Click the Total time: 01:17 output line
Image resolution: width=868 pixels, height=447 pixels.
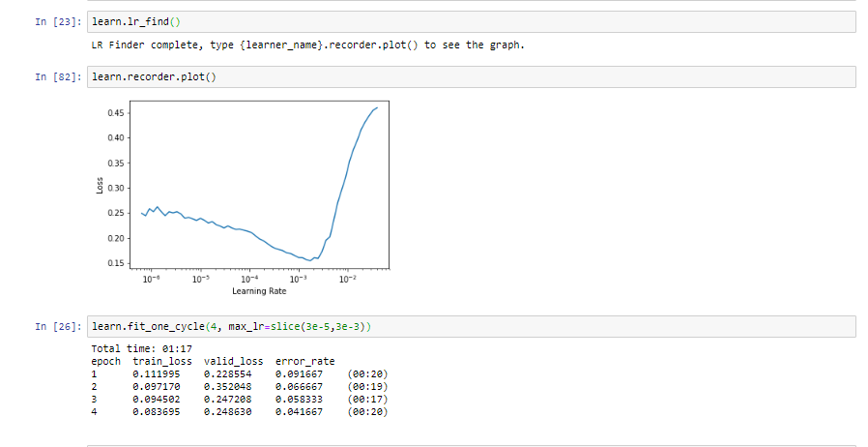click(x=142, y=348)
